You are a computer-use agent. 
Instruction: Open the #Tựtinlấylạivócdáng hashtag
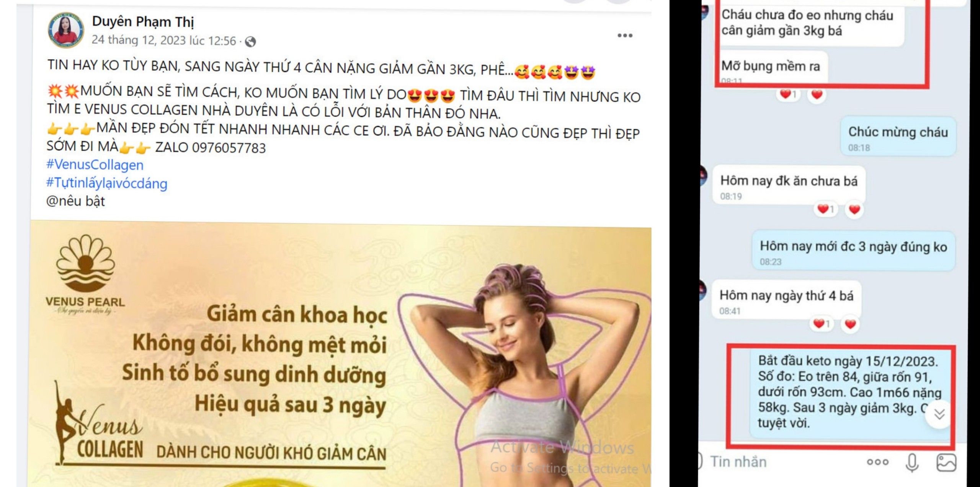click(x=106, y=183)
